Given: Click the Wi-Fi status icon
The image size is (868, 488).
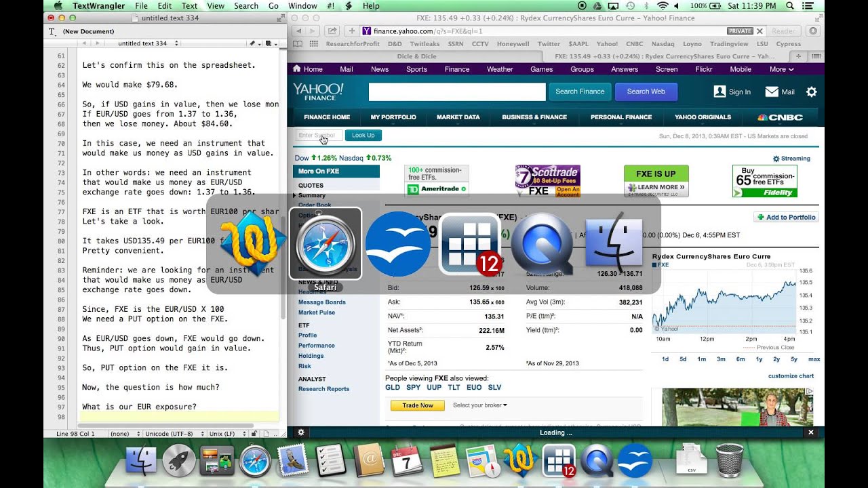Looking at the screenshot, I should [662, 5].
